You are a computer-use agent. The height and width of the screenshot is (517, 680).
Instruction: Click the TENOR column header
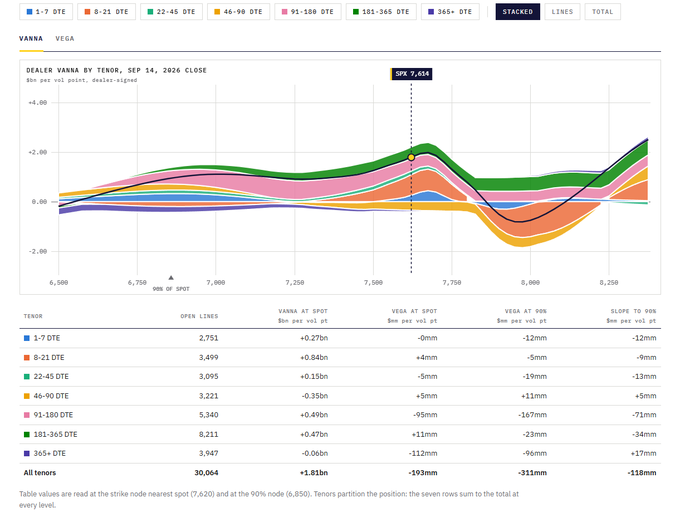click(x=33, y=316)
